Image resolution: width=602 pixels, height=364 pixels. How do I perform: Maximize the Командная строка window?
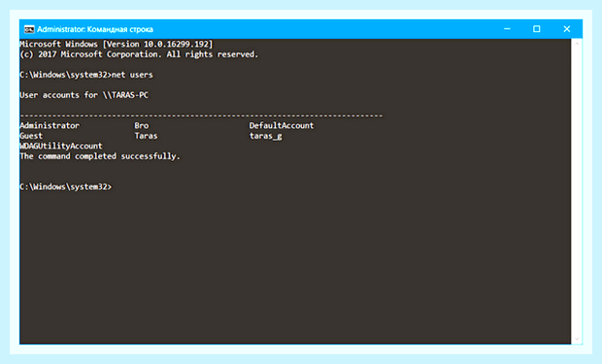[x=537, y=29]
